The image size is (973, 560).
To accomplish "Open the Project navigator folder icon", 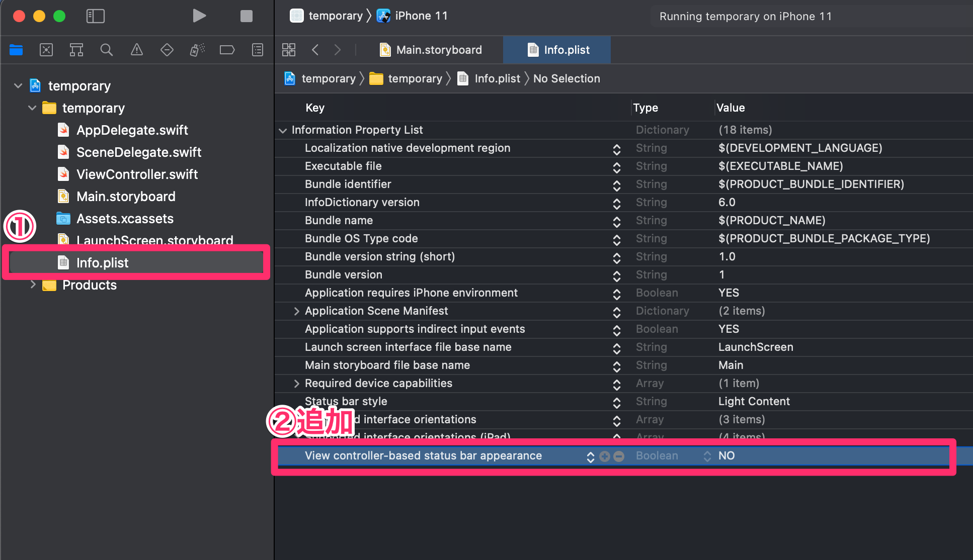I will coord(16,50).
